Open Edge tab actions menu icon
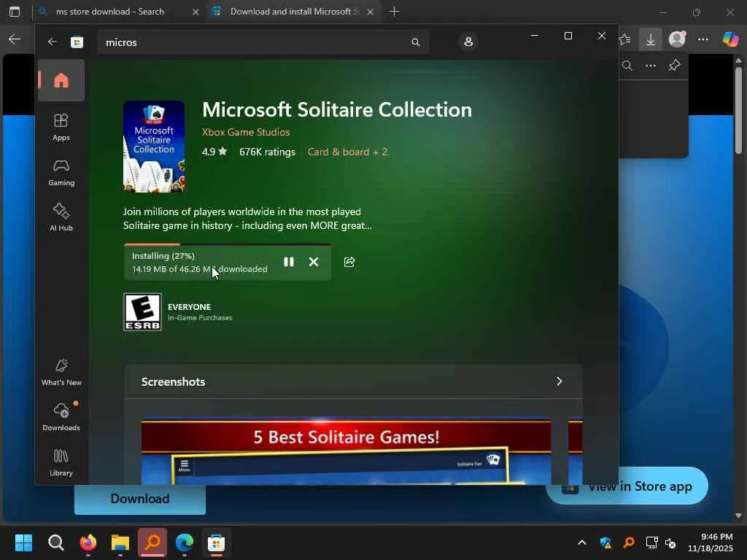Viewport: 747px width, 560px height. (15, 12)
